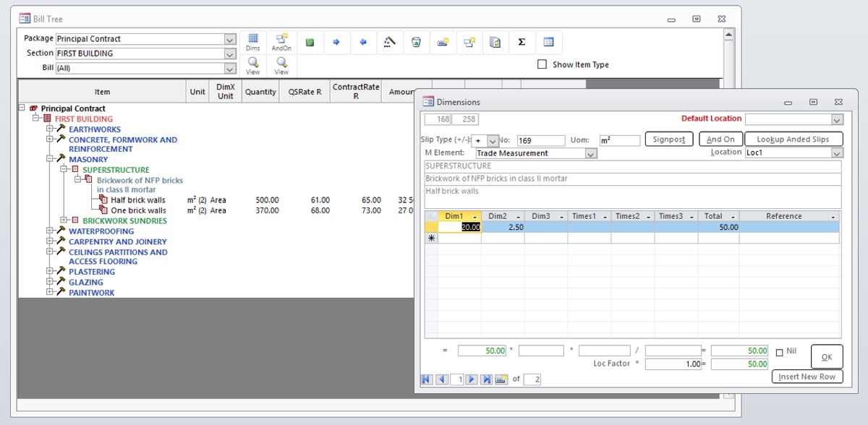
Task: Open the Slip Type dropdown
Action: point(493,141)
